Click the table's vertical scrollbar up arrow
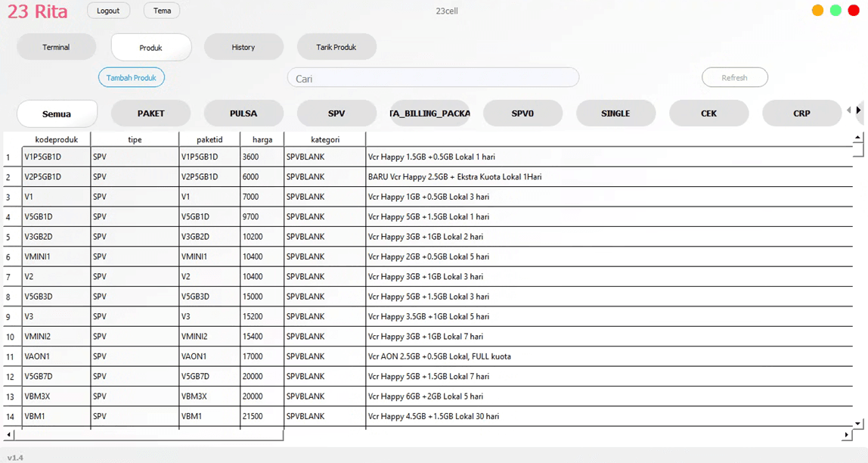Viewport: 868px width, 463px height. tap(858, 138)
